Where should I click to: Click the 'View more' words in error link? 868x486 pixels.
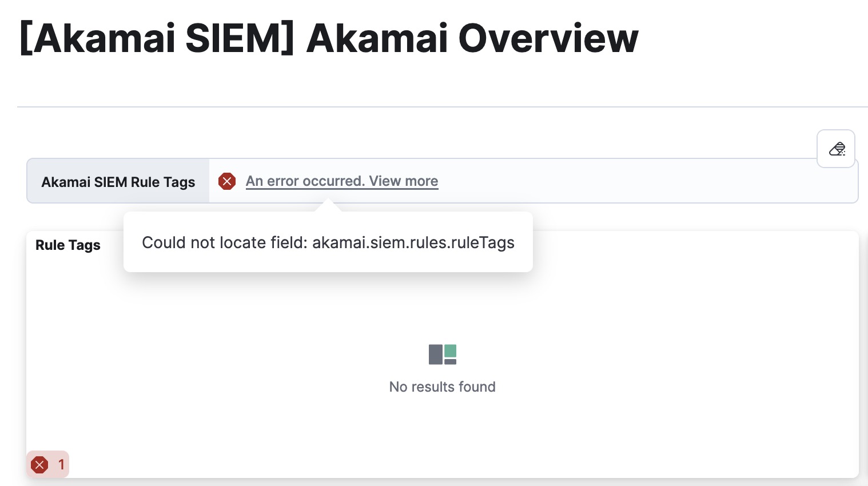click(404, 181)
